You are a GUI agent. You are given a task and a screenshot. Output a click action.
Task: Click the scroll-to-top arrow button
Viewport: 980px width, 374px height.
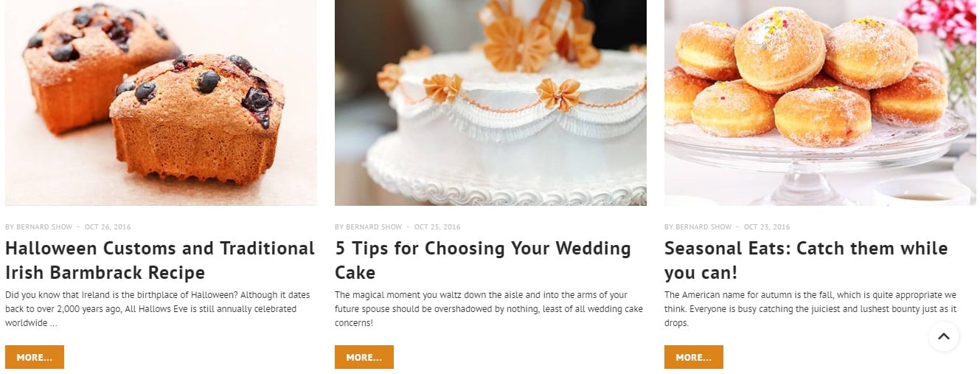(x=943, y=336)
